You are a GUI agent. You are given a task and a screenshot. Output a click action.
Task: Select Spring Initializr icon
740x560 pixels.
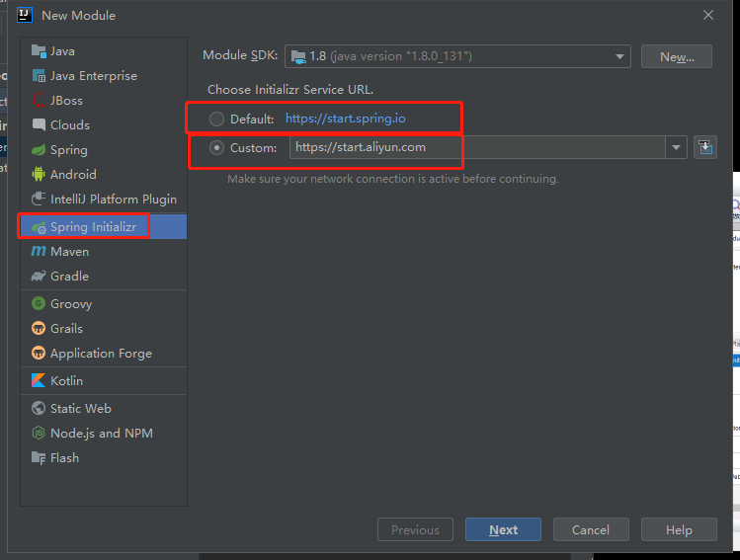tap(39, 227)
